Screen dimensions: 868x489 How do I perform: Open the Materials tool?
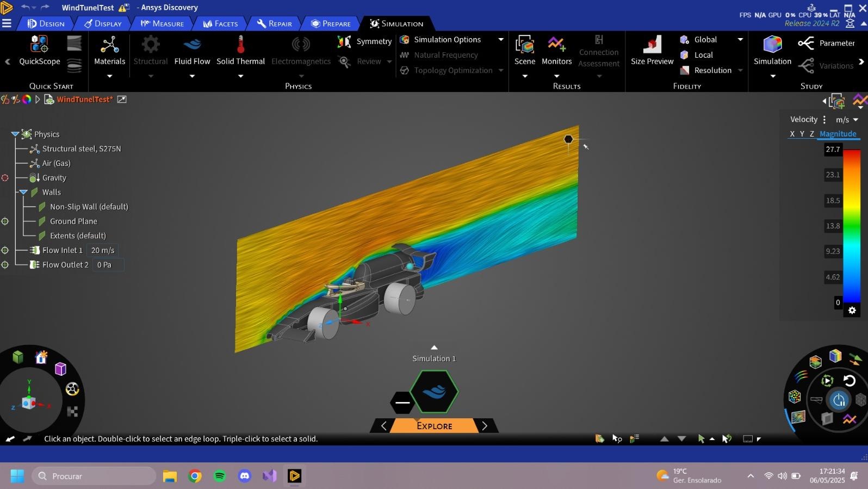(x=109, y=50)
